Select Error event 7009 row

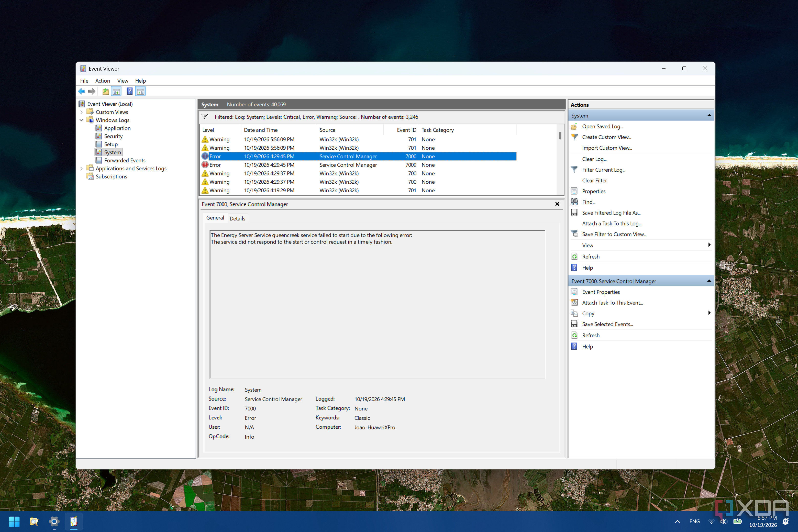[x=359, y=165]
